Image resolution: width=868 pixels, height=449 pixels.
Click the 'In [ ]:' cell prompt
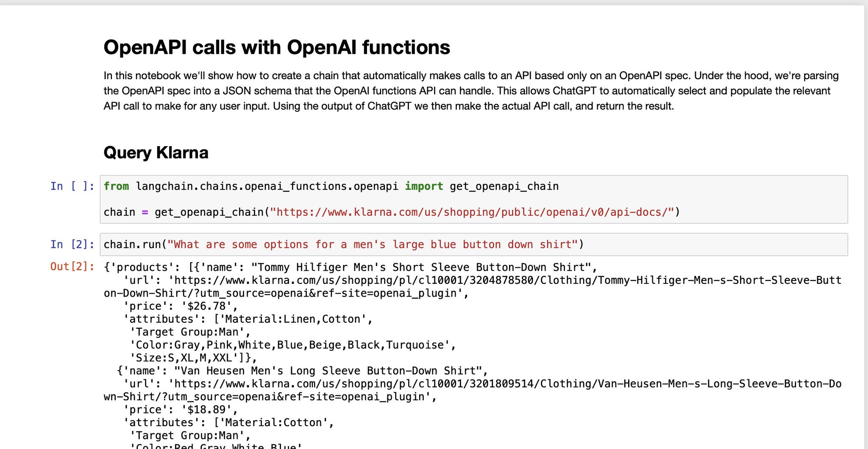click(72, 186)
